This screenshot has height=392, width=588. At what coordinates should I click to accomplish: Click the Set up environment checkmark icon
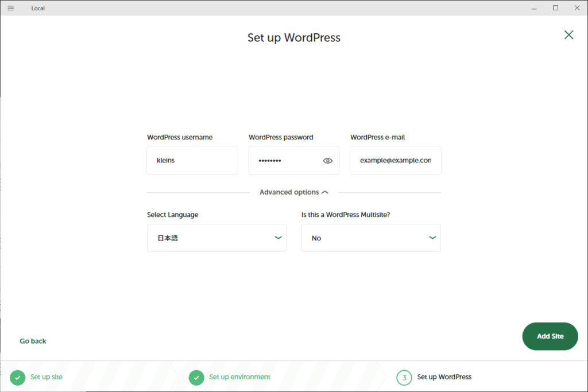coord(196,377)
